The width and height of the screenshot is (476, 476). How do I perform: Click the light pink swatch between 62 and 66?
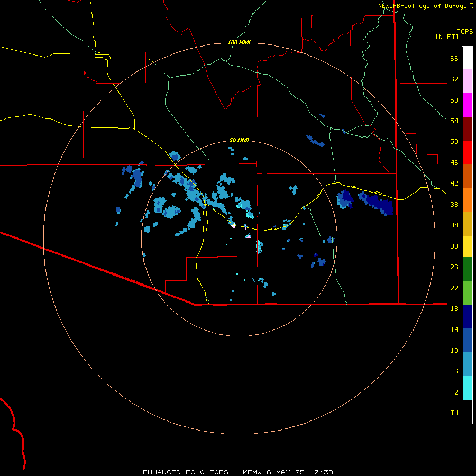[x=467, y=81]
